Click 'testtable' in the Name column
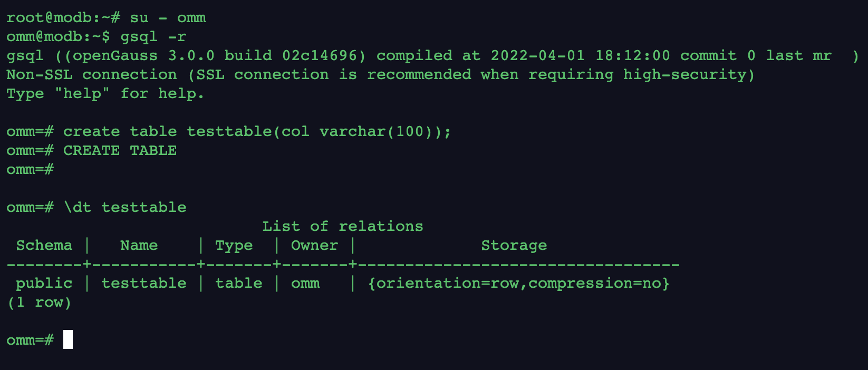The image size is (868, 370). pos(143,284)
